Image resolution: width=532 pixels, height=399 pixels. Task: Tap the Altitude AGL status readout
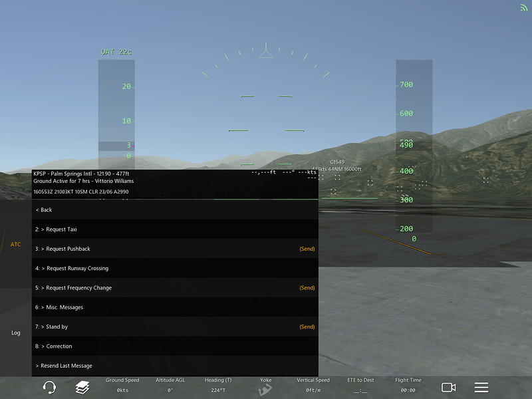[170, 386]
